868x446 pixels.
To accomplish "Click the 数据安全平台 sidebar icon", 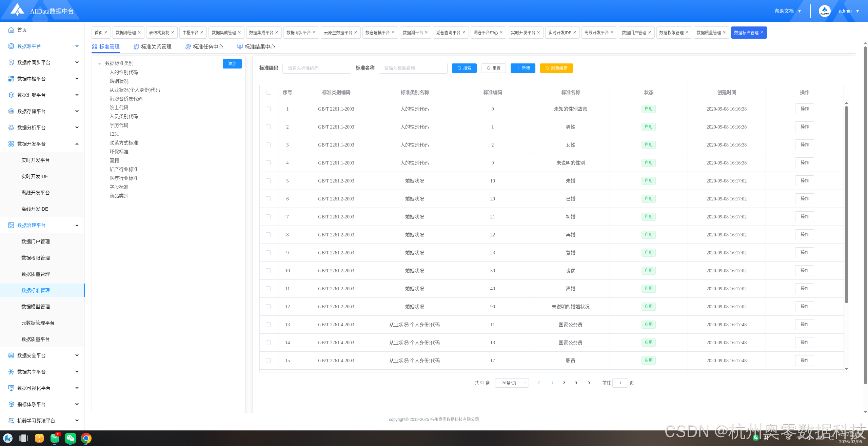I will click(11, 355).
